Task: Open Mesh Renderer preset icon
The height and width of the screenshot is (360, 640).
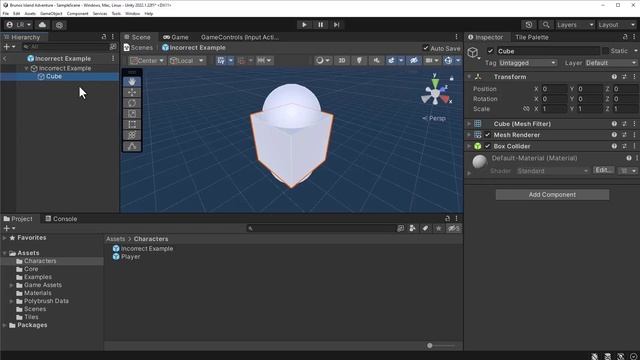Action: pyautogui.click(x=624, y=135)
